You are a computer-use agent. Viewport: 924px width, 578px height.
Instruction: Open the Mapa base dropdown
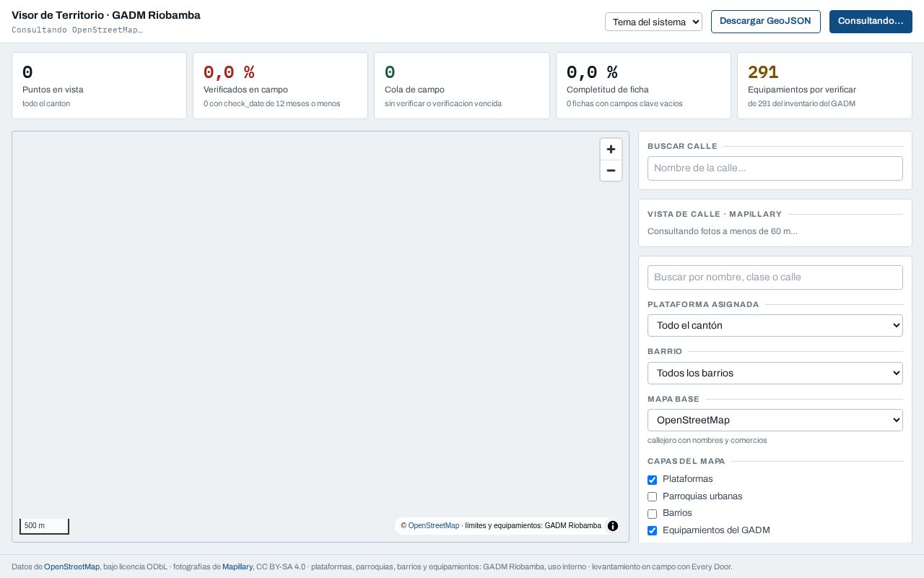click(775, 420)
